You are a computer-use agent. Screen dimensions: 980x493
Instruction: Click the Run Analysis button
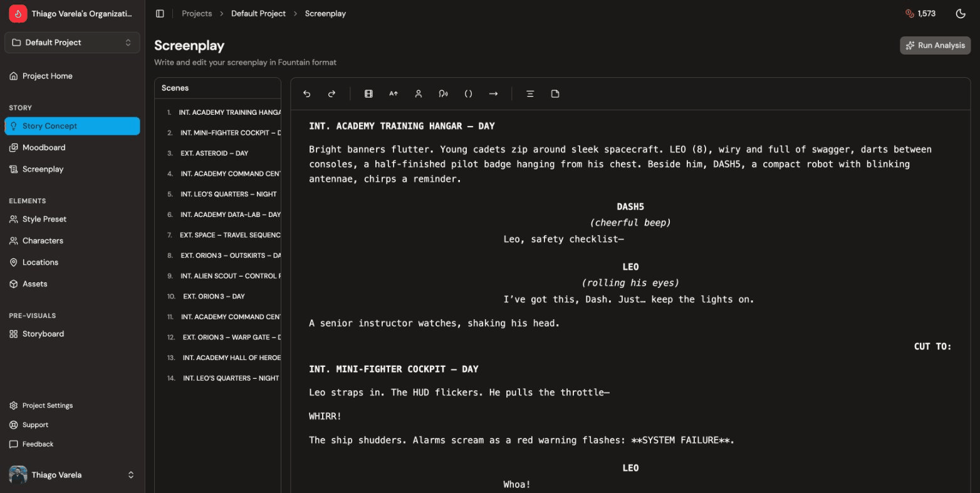(935, 45)
